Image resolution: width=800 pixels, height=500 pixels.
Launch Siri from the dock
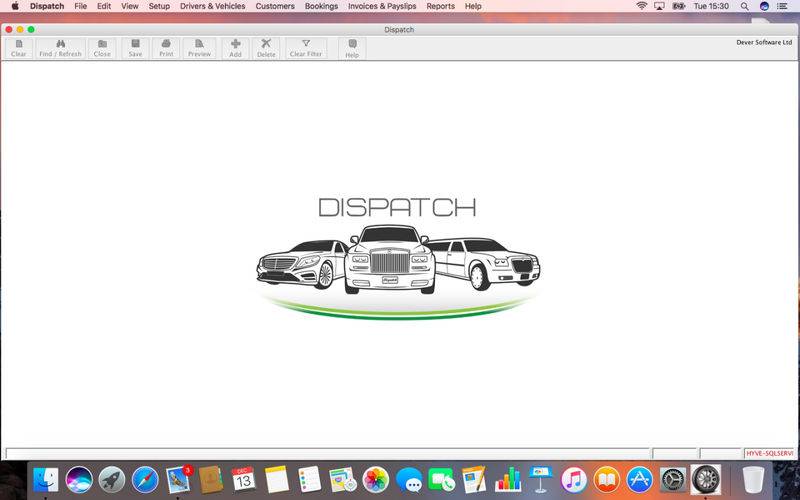pyautogui.click(x=79, y=480)
